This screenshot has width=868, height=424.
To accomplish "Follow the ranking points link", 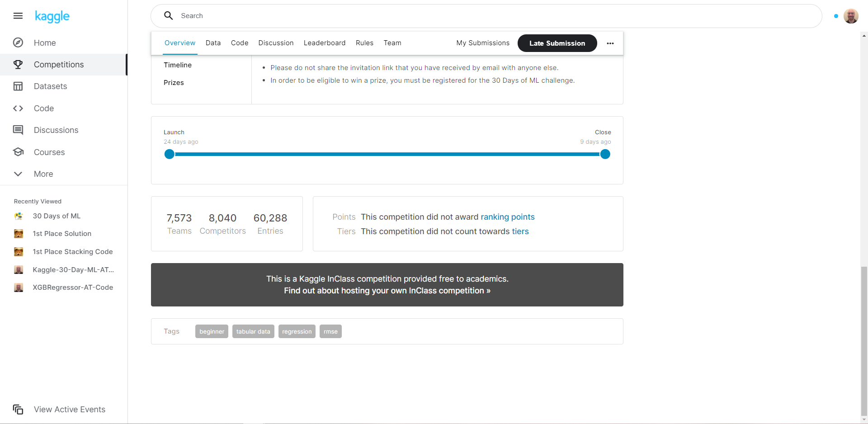I will point(507,217).
